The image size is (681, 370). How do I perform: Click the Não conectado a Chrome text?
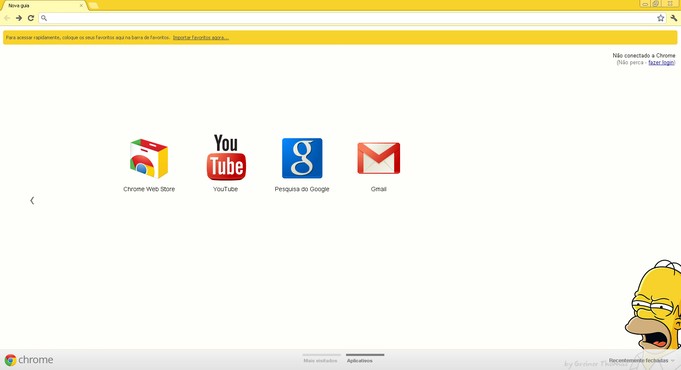(x=644, y=56)
